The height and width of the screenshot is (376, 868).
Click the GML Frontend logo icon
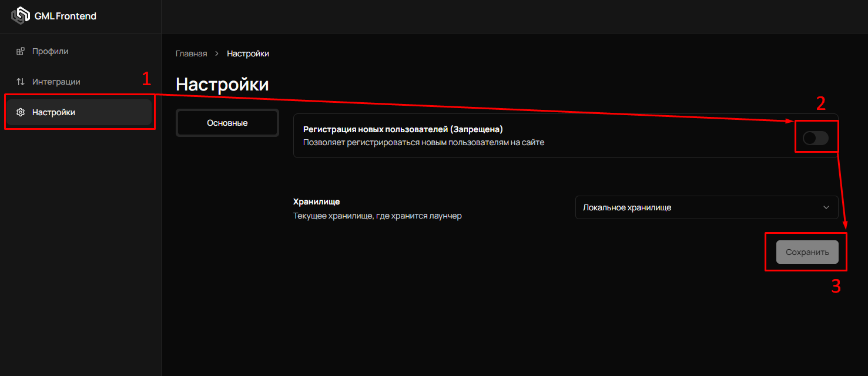click(x=19, y=15)
